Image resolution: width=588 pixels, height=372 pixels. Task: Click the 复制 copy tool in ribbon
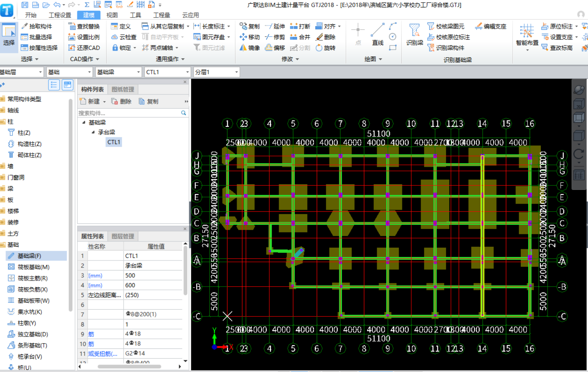[250, 26]
